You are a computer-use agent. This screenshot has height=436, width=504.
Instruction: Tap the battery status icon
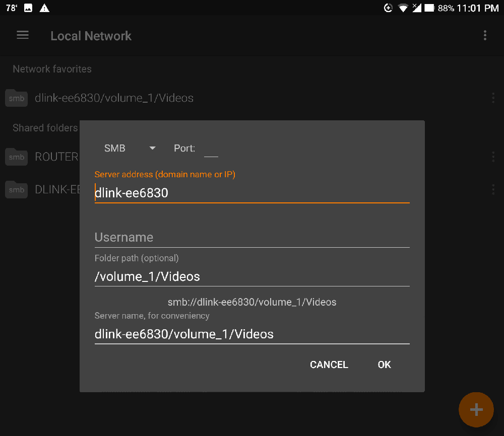[x=429, y=8]
